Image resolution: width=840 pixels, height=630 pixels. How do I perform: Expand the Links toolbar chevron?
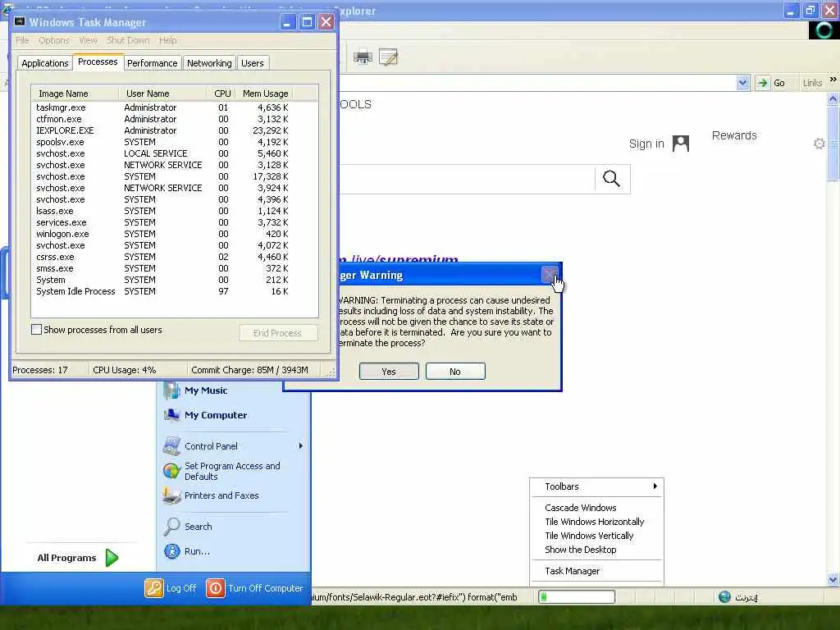point(833,80)
